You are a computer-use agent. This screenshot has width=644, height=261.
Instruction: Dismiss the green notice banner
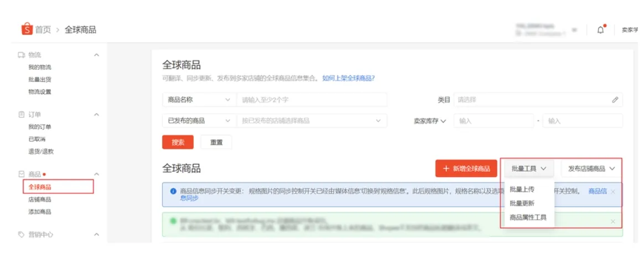coord(613,222)
